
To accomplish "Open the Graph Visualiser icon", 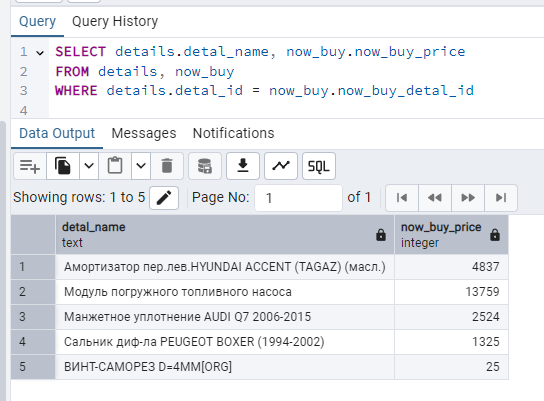I will 281,166.
